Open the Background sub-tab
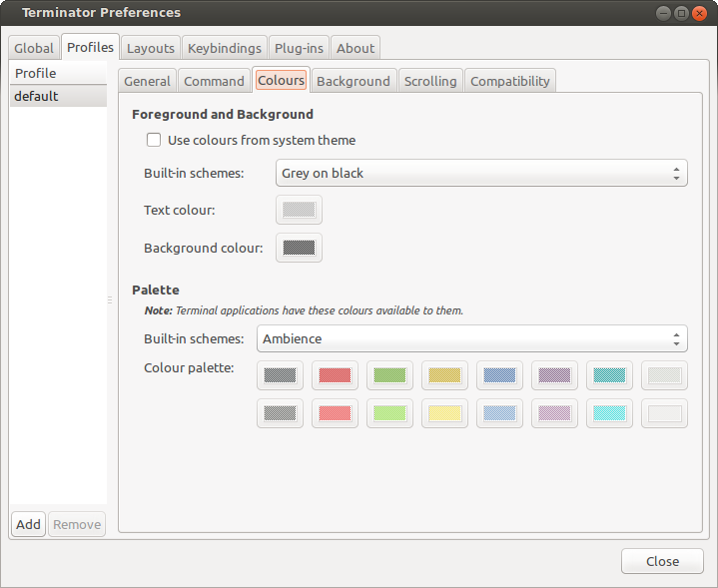 pyautogui.click(x=354, y=81)
